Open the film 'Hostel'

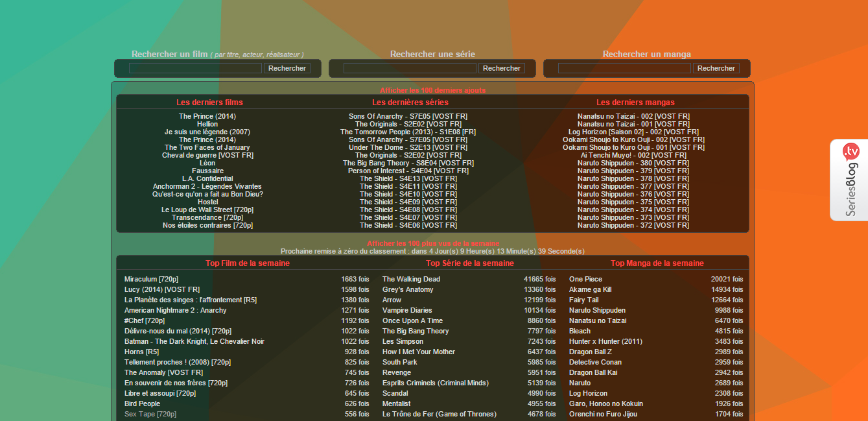click(x=207, y=202)
